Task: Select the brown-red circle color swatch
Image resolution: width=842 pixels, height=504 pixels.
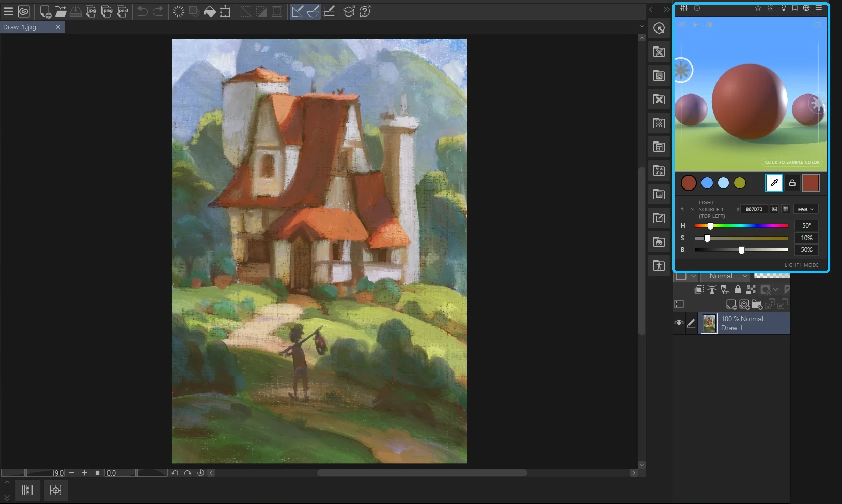Action: [x=689, y=183]
